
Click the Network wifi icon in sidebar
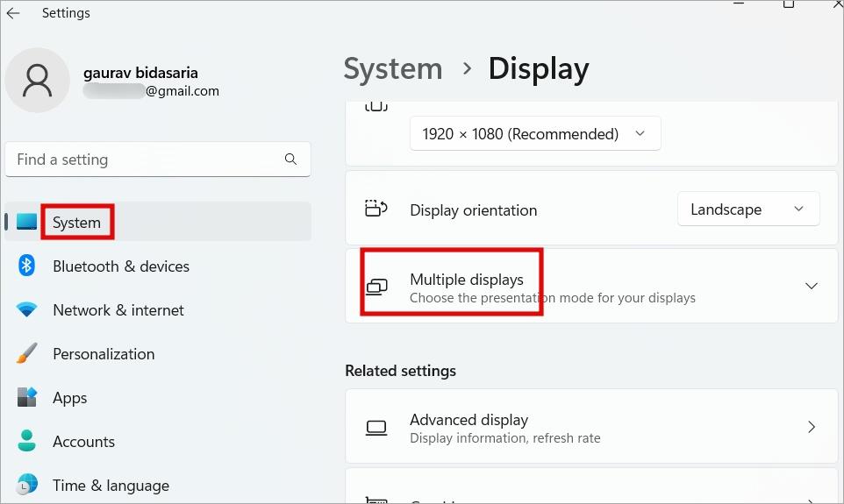click(26, 309)
